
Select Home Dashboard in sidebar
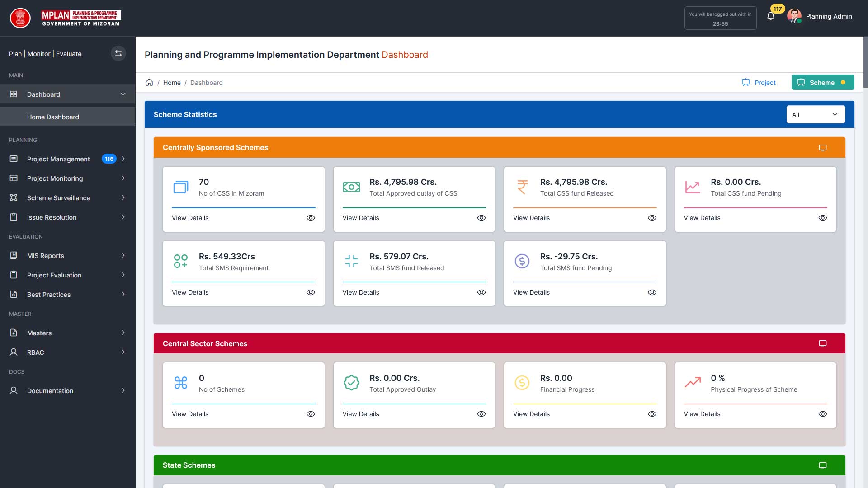tap(53, 117)
